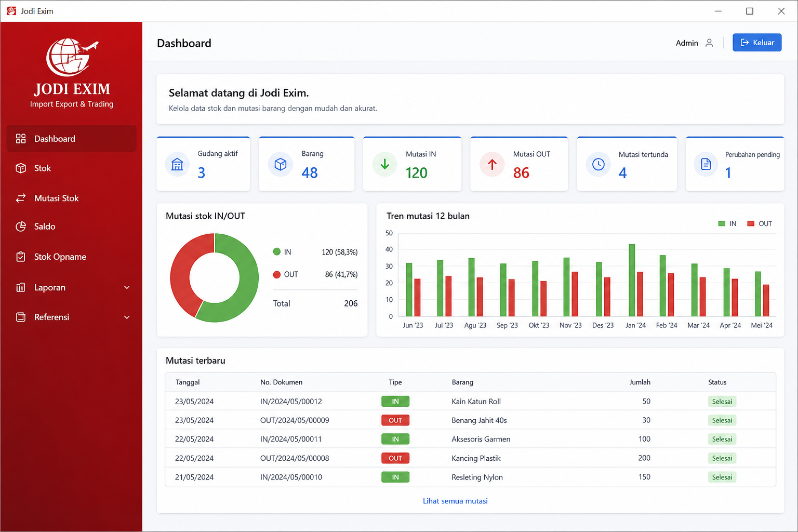This screenshot has width=798, height=532.
Task: Click the Mutasi IN value 120
Action: pyautogui.click(x=417, y=172)
